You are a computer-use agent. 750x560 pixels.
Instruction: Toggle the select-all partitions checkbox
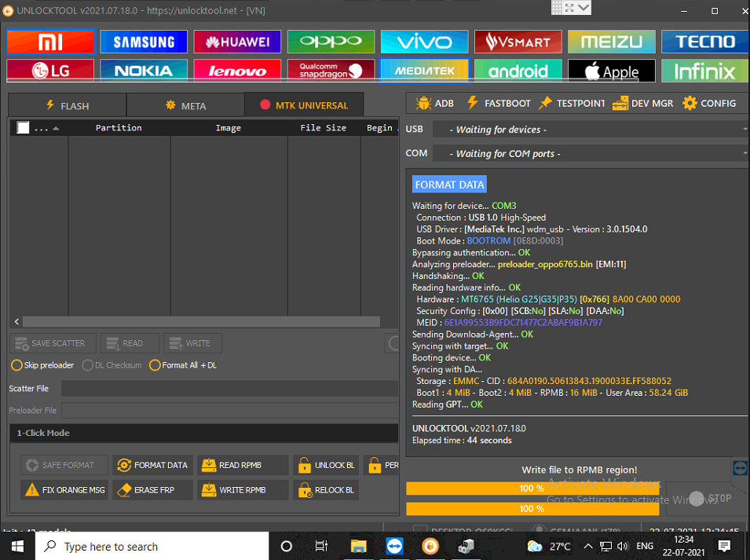tap(23, 128)
